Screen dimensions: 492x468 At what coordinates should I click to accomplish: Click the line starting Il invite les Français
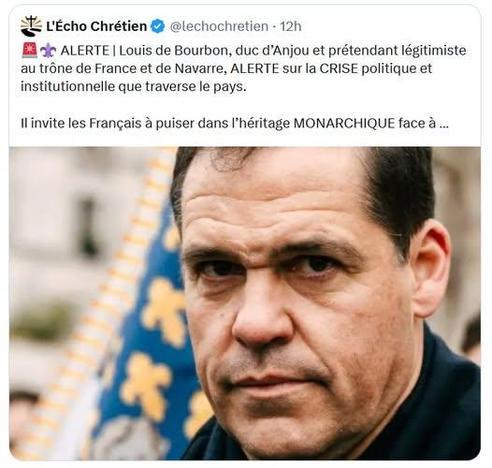235,124
